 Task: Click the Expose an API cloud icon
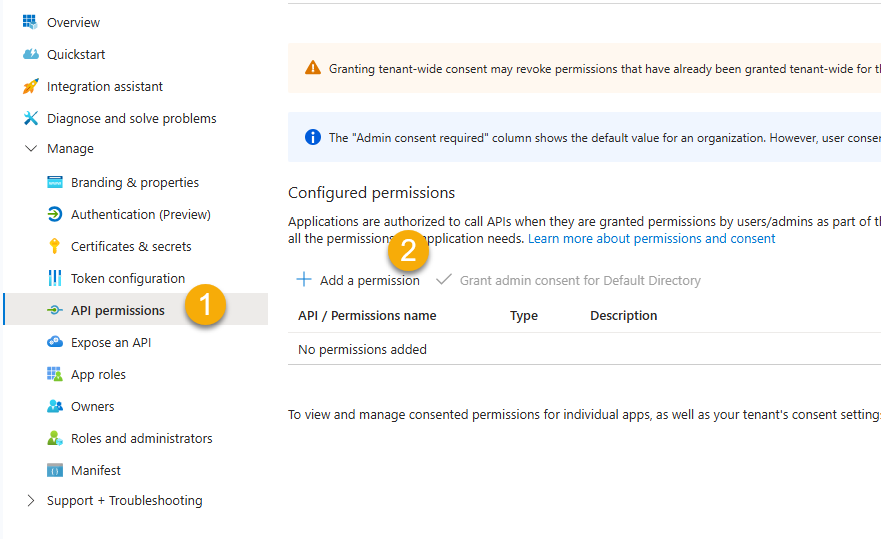point(54,342)
